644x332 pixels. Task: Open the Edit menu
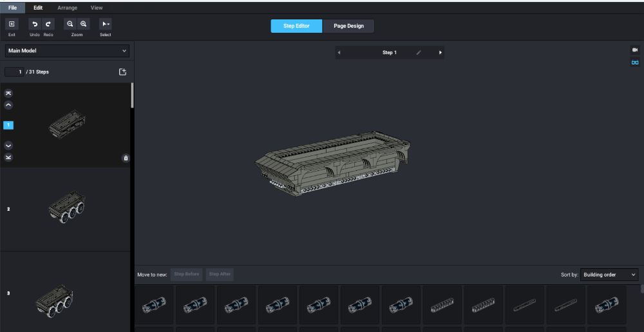(x=38, y=8)
